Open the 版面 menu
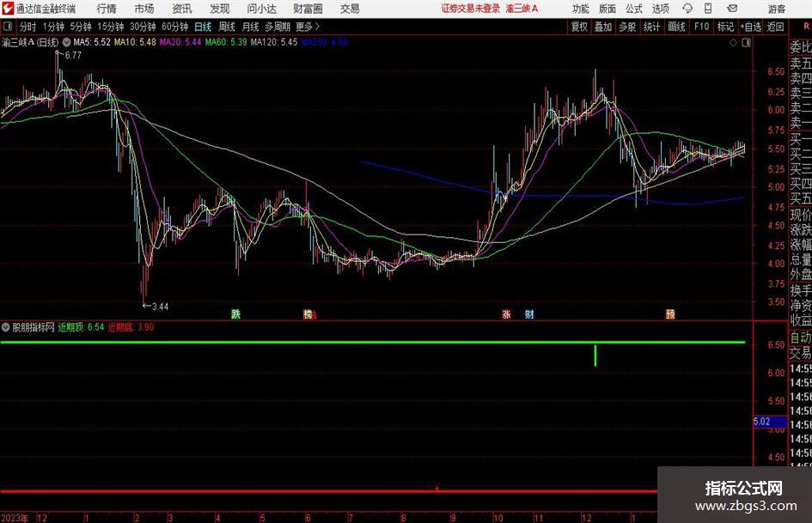Viewport: 812px width, 523px height. [607, 9]
